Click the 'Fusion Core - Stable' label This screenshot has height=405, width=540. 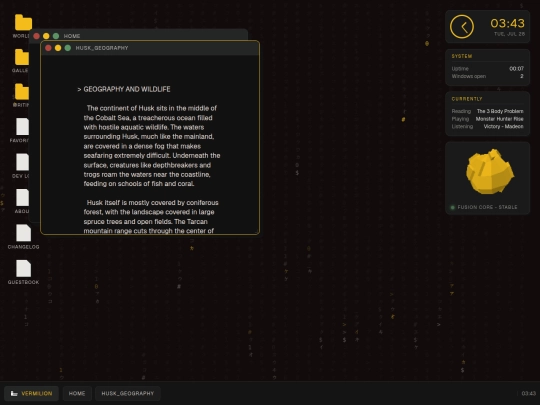click(x=487, y=207)
